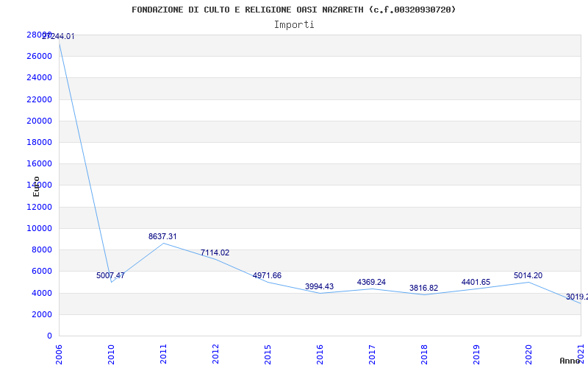Viewport: 588px width, 368px height.
Task: Click x-axis year label 2018
Action: (x=424, y=355)
